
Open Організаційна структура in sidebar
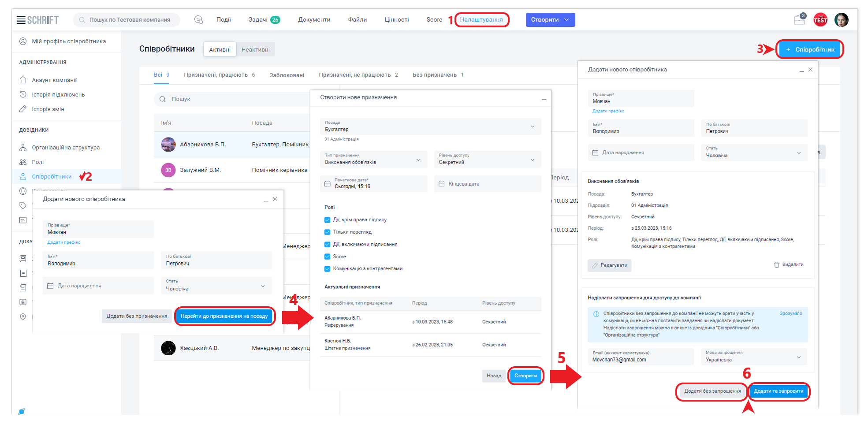[65, 148]
